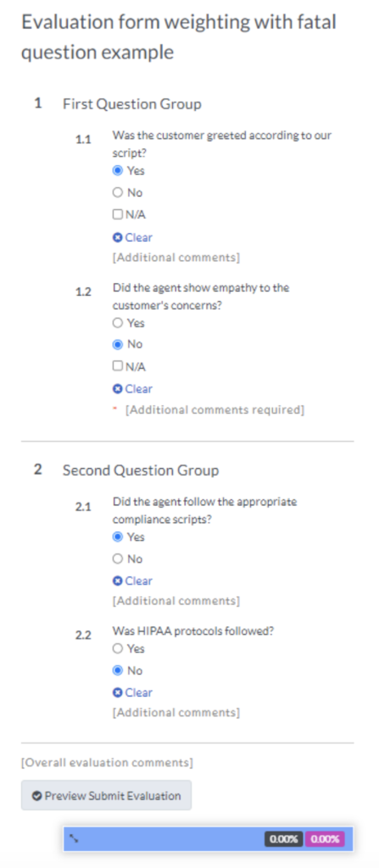
Task: Click the Clear x icon for question 1.2
Action: tap(117, 389)
